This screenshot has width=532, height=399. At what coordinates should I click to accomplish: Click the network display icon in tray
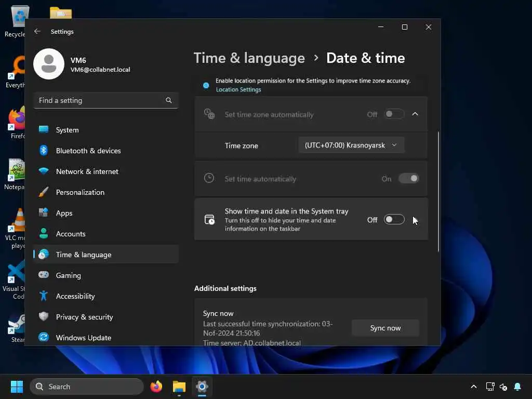(x=490, y=387)
